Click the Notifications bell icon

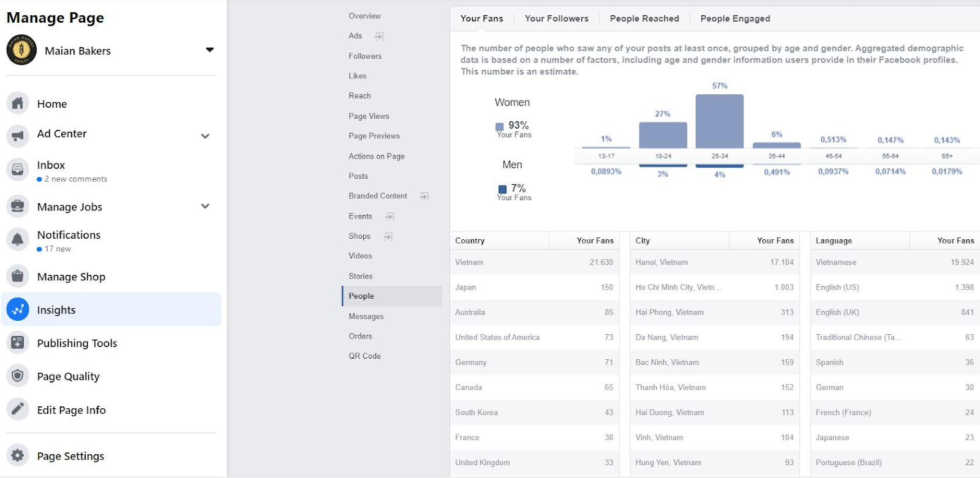(x=18, y=239)
